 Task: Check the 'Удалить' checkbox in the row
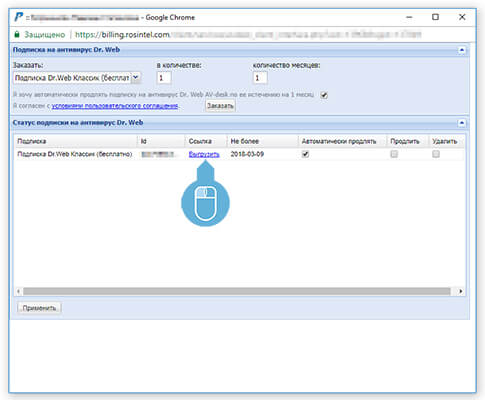click(x=436, y=154)
